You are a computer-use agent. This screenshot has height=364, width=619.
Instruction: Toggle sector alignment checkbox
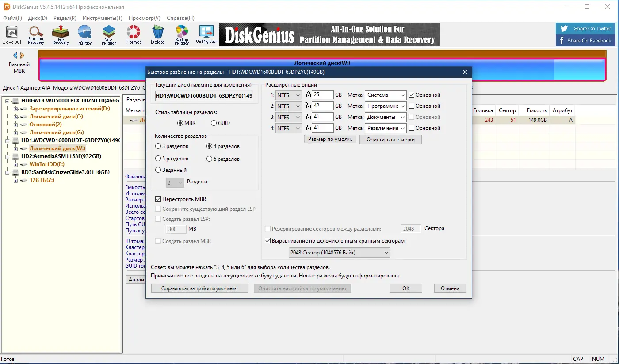[x=267, y=241]
